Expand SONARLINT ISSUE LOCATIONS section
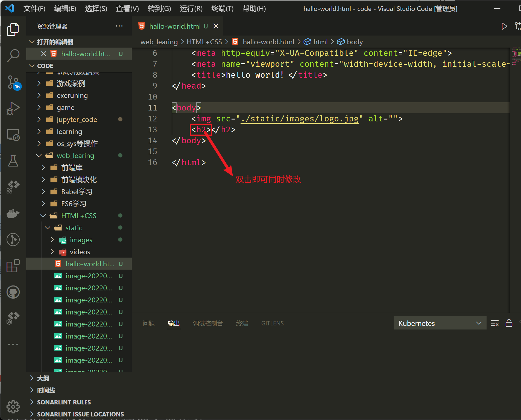 tap(32, 414)
